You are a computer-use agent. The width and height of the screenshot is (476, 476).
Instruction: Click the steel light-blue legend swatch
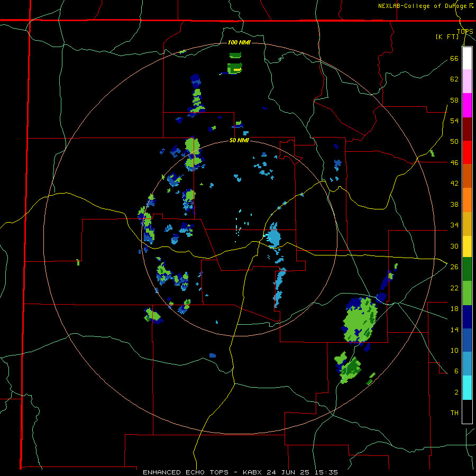click(467, 364)
